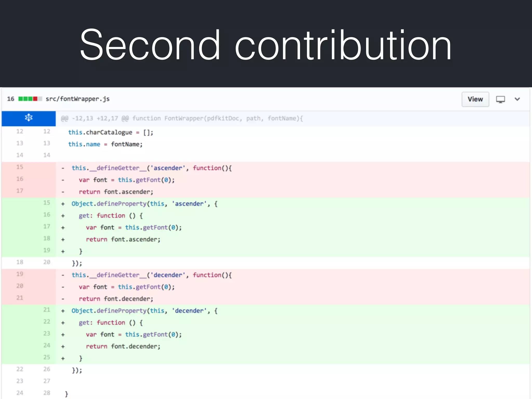Collapse the fontWrapper.js file chevron
Viewport: 532px width, 399px height.
click(517, 99)
